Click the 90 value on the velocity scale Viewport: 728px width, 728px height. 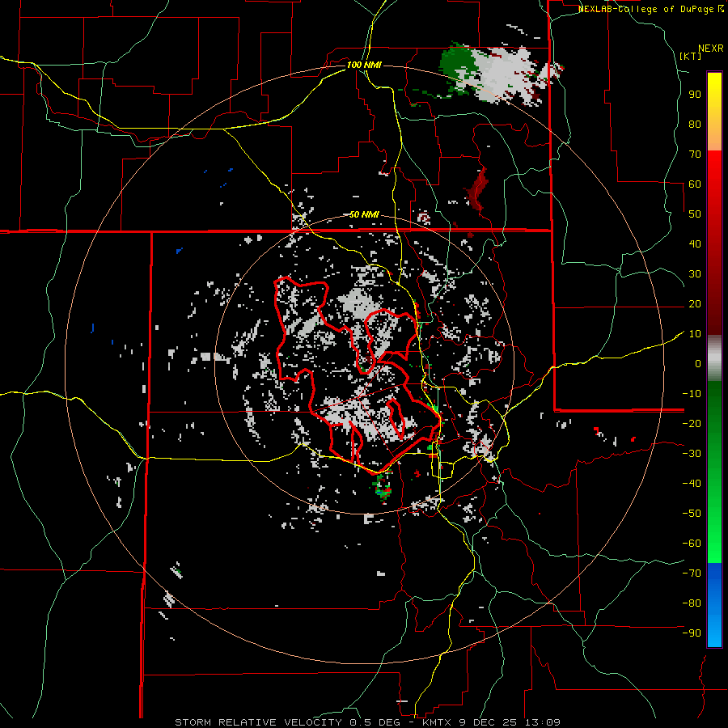(x=695, y=95)
